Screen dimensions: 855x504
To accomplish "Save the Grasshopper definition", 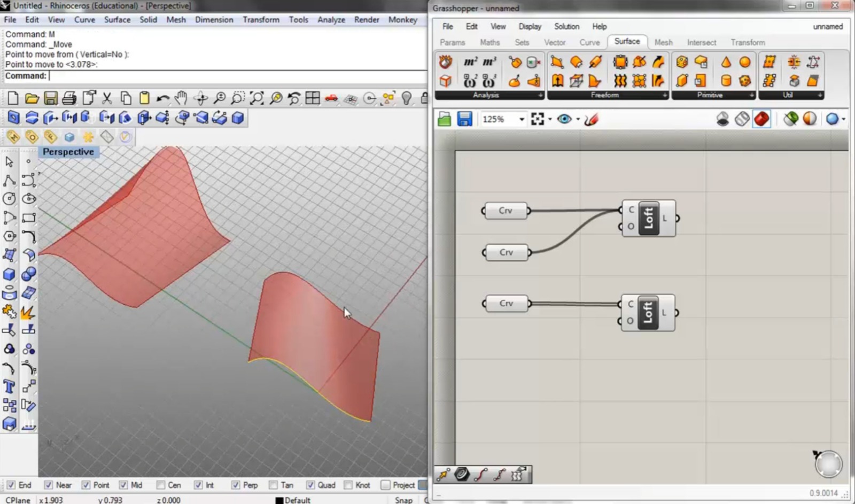I will [x=464, y=119].
